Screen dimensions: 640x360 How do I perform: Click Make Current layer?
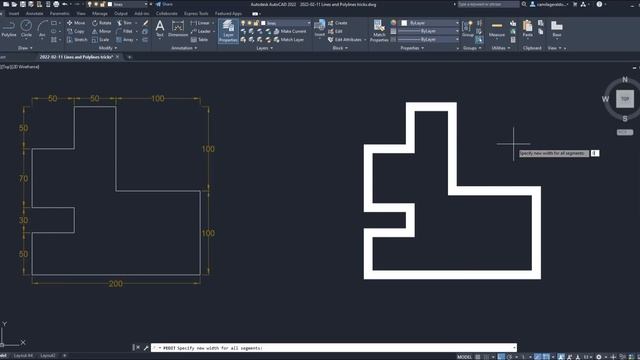(290, 31)
